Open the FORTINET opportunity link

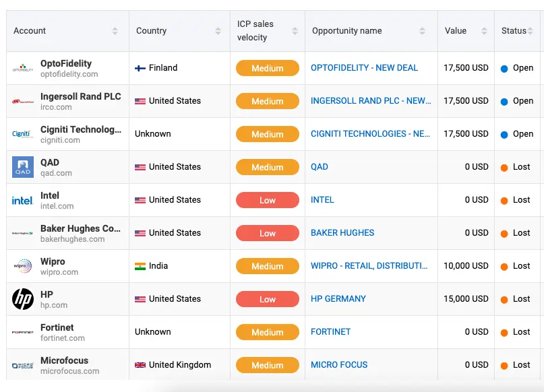pos(330,331)
